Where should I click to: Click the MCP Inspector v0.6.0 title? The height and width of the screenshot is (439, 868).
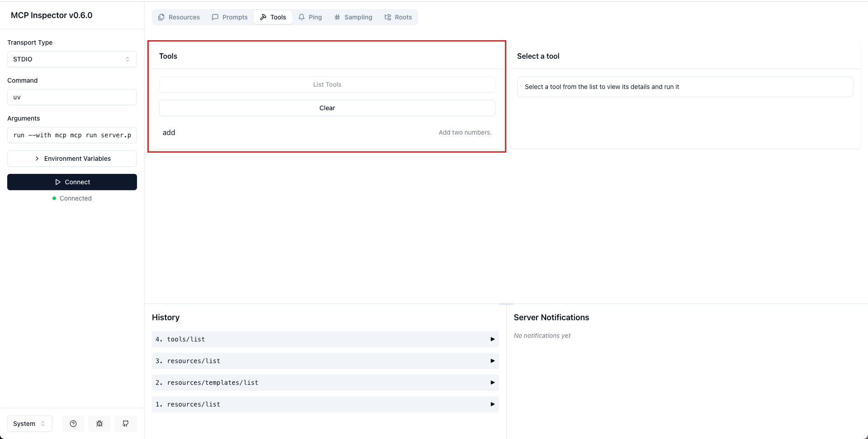(52, 15)
